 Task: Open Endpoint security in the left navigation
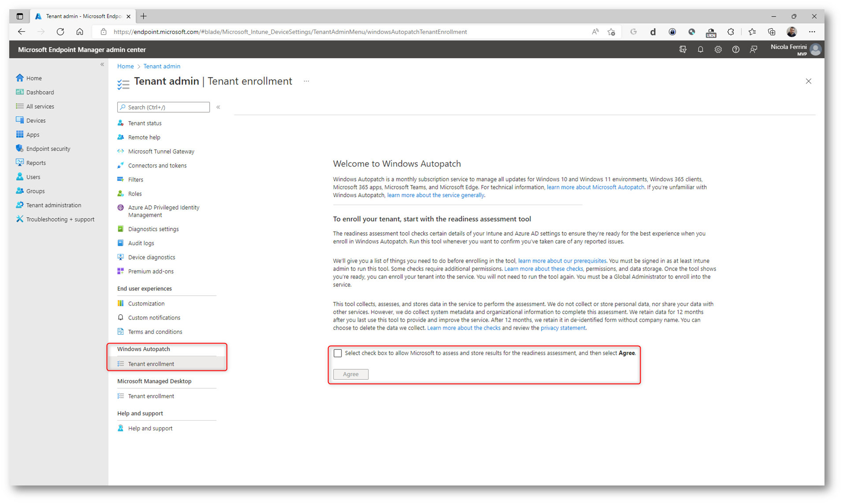[48, 149]
